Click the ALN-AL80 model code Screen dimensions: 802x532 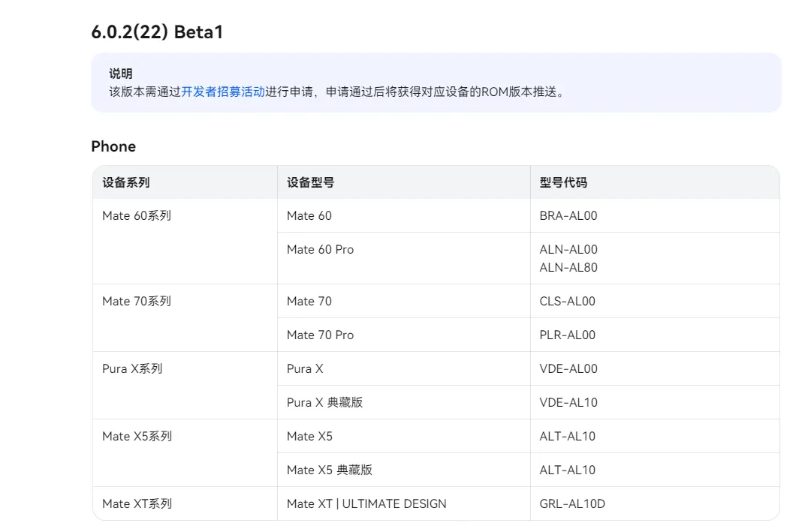tap(568, 267)
